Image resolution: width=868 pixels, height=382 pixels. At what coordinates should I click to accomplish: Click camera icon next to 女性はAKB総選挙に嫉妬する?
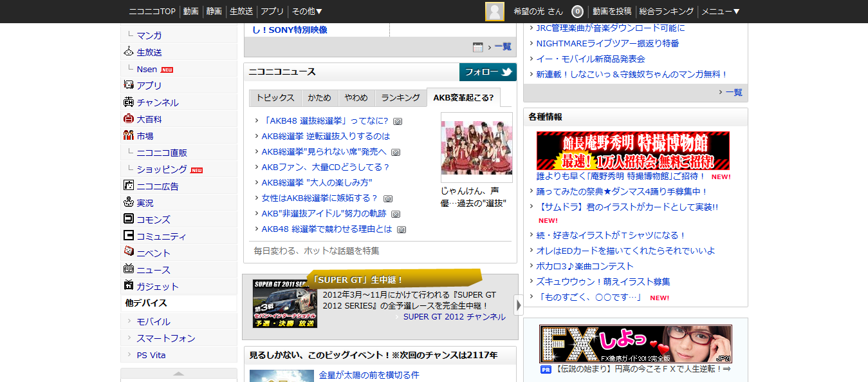coord(388,198)
